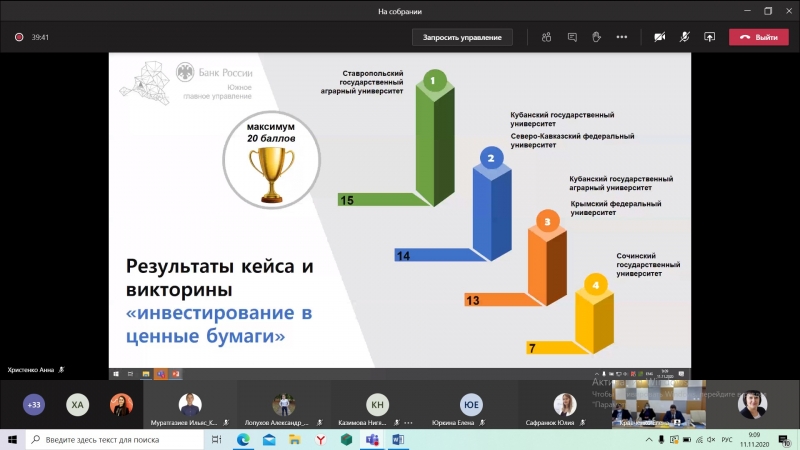Click the yellow number 4 circle

tap(595, 285)
